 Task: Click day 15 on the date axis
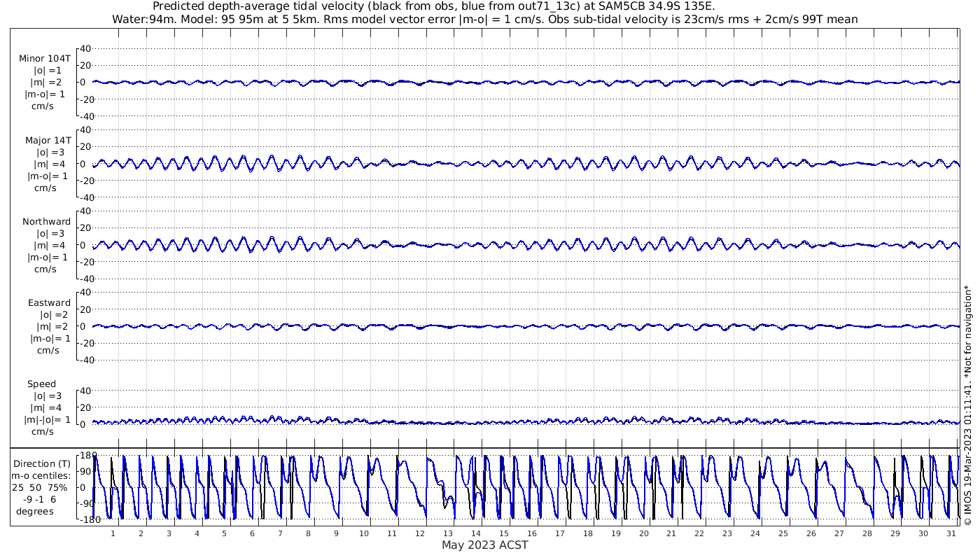point(504,533)
